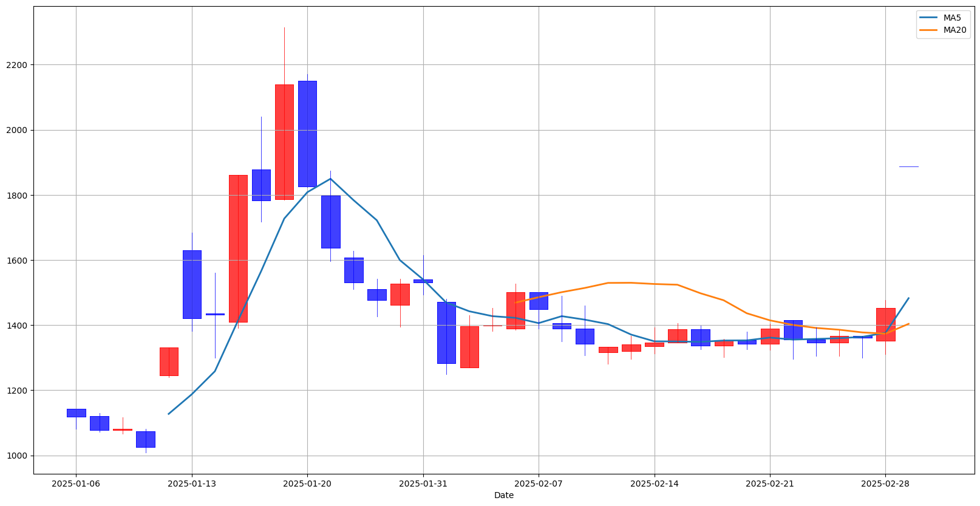Click the 2025-01-31 date tick label

[x=423, y=484]
